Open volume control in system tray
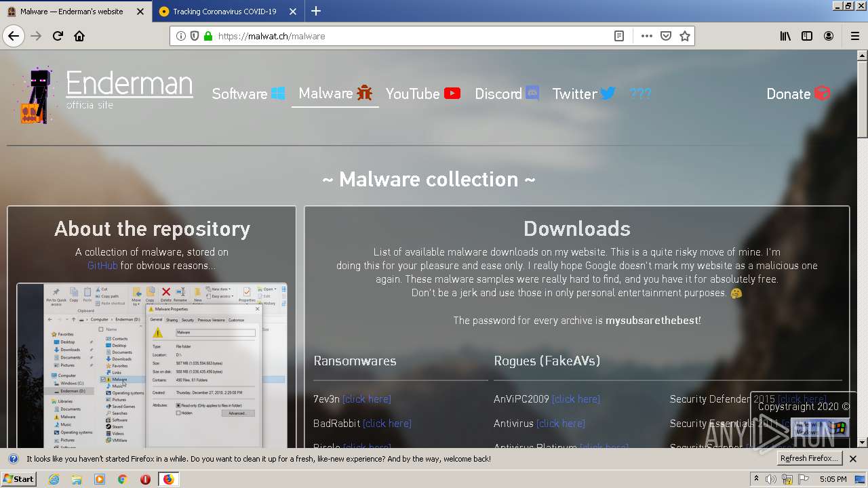This screenshot has height=488, width=868. click(x=771, y=479)
